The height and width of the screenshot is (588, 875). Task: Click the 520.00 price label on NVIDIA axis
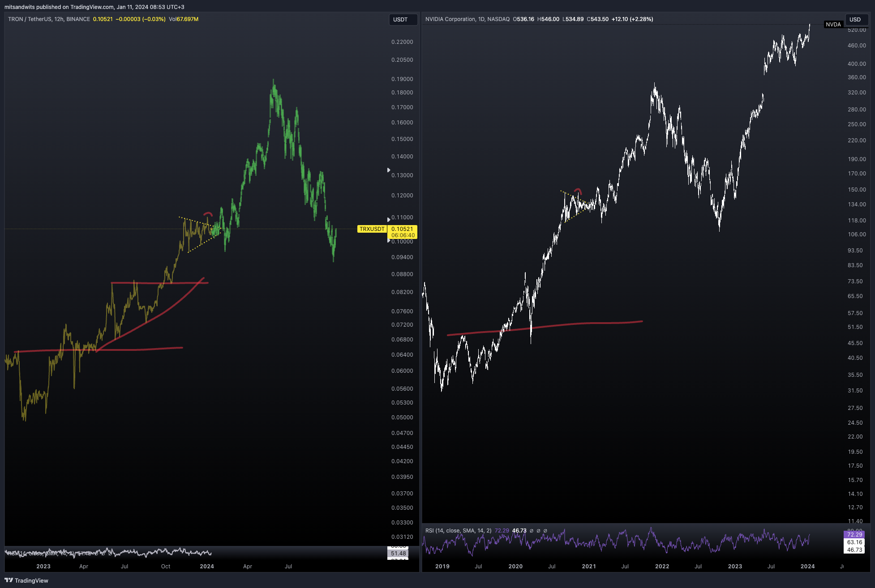point(857,30)
